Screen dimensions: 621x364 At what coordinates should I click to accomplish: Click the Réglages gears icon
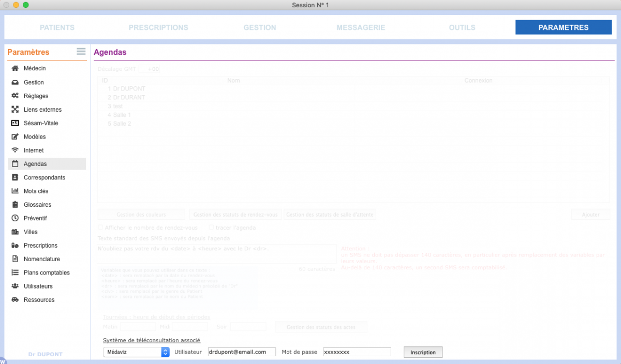click(15, 96)
